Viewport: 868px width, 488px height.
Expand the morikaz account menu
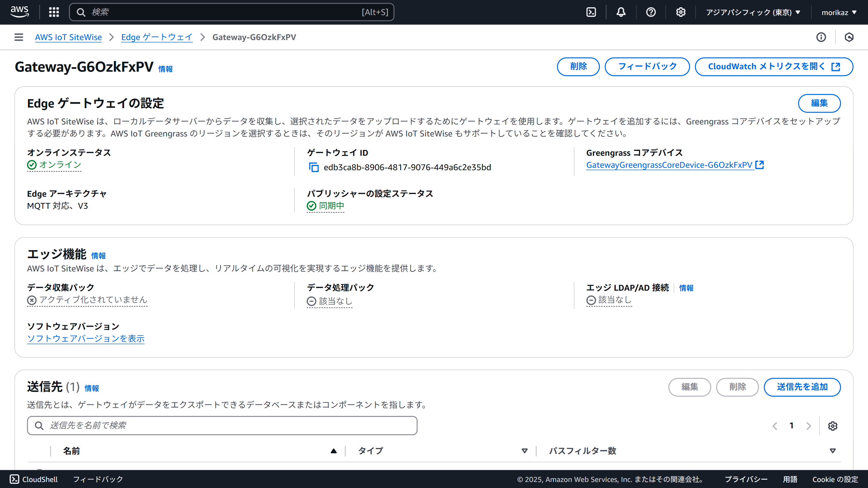(x=839, y=12)
